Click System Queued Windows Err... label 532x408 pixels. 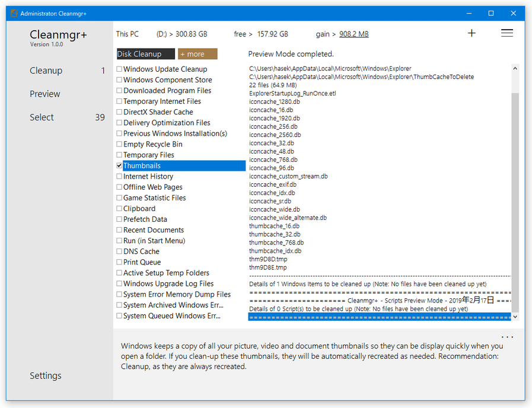coord(171,315)
